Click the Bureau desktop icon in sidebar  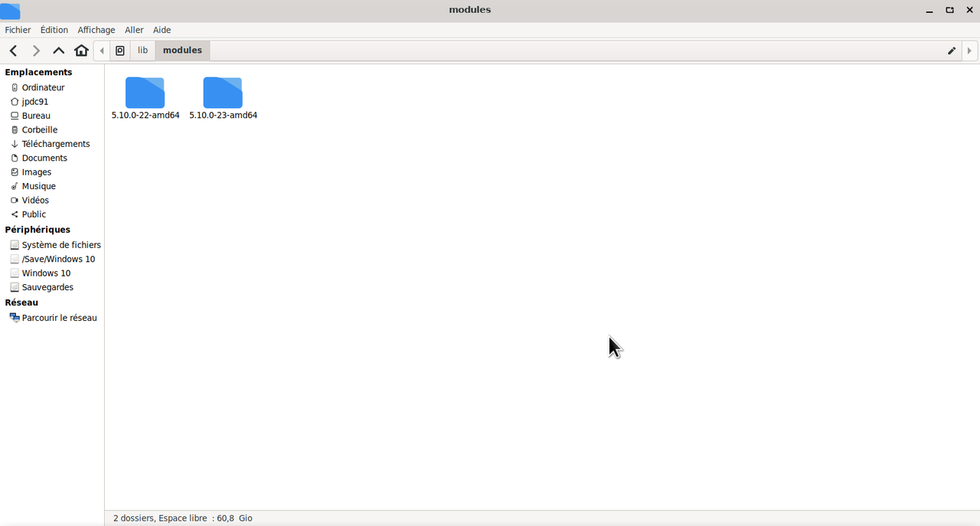[x=15, y=116]
